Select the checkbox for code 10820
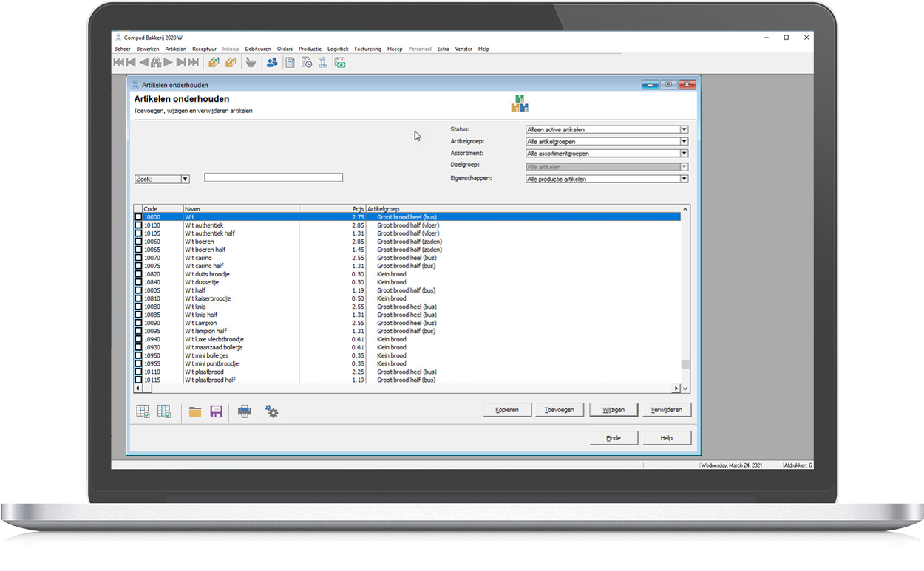924x571 pixels. click(138, 274)
